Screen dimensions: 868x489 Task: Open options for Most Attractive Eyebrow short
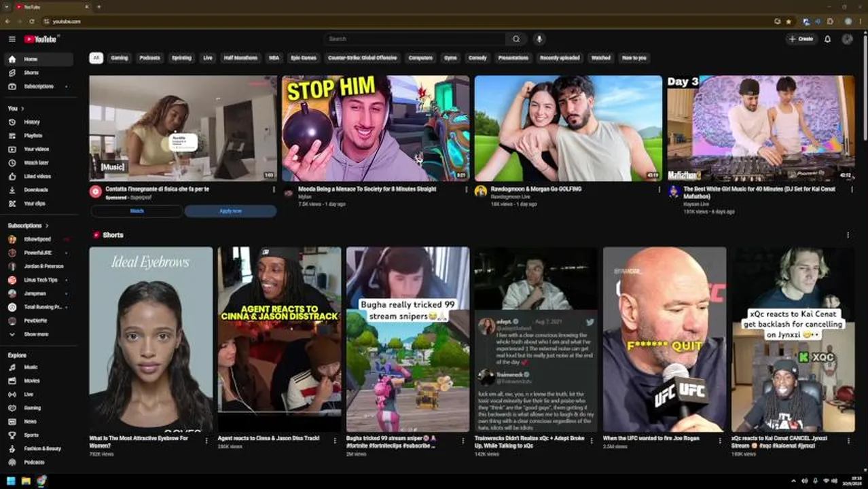click(206, 441)
